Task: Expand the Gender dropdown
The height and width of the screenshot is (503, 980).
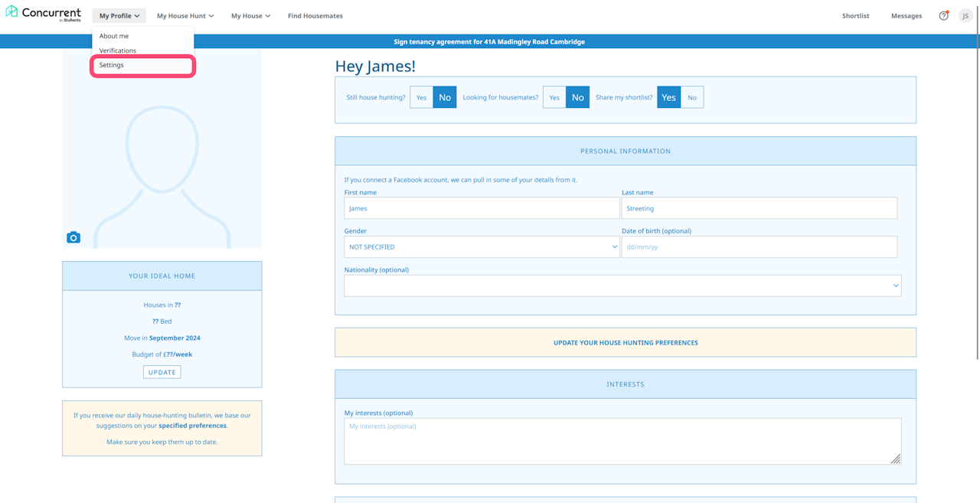Action: 482,247
